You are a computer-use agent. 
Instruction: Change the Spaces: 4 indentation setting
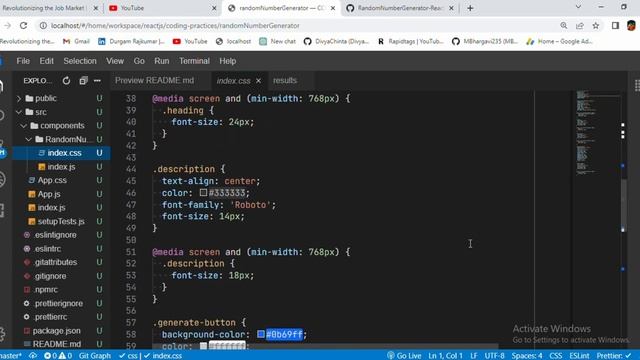(527, 356)
